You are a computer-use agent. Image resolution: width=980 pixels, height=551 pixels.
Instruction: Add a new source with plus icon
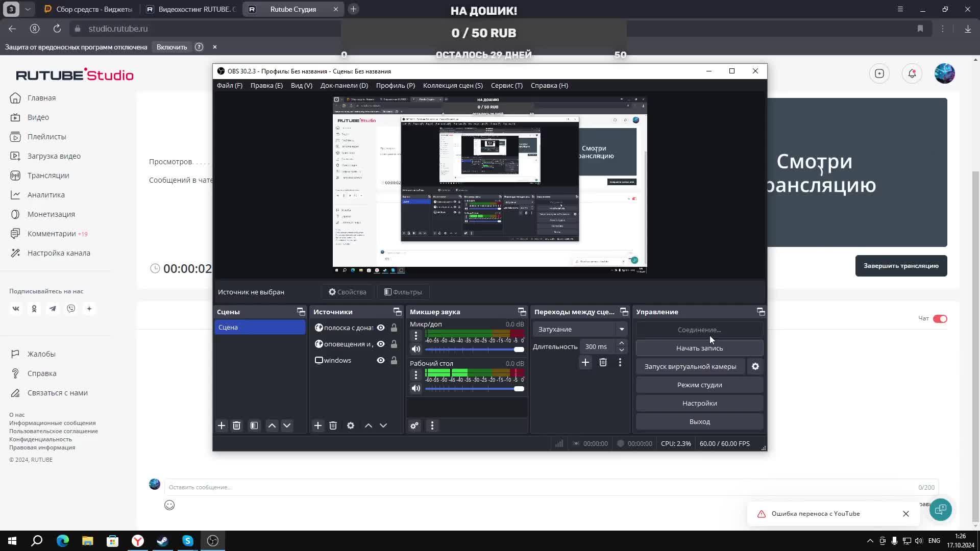(x=317, y=425)
